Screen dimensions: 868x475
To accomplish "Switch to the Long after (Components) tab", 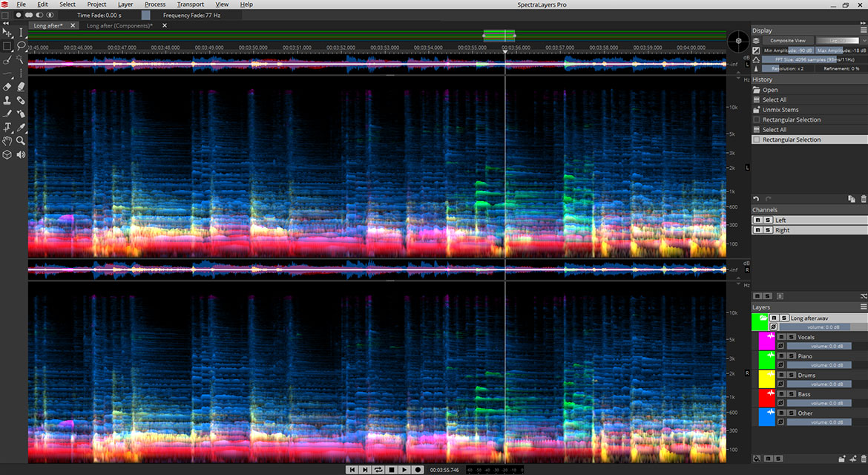I will 119,25.
